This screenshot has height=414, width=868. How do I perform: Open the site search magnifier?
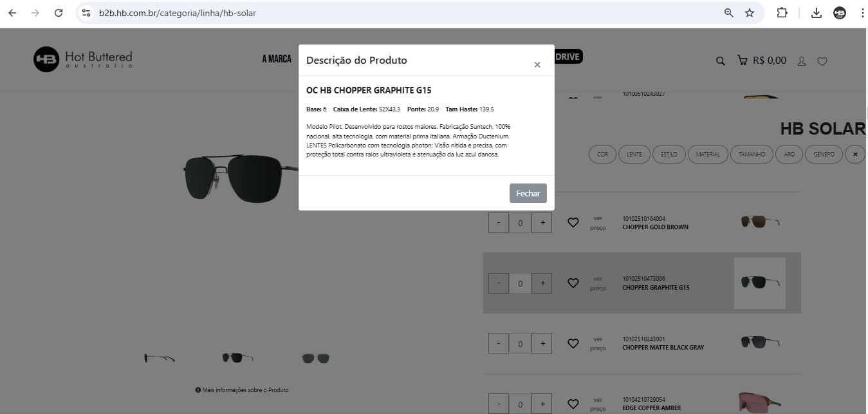[721, 61]
